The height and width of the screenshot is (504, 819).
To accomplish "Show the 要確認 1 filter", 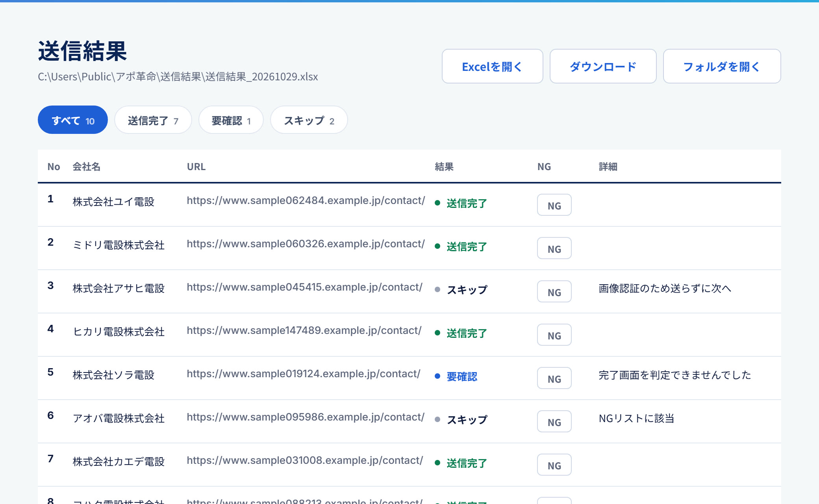I will (x=231, y=120).
